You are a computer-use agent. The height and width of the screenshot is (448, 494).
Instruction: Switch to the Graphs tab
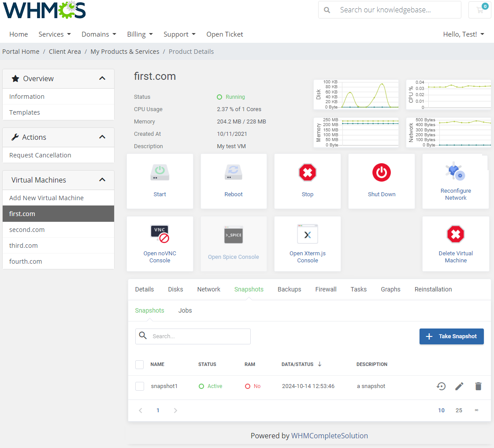(x=390, y=289)
